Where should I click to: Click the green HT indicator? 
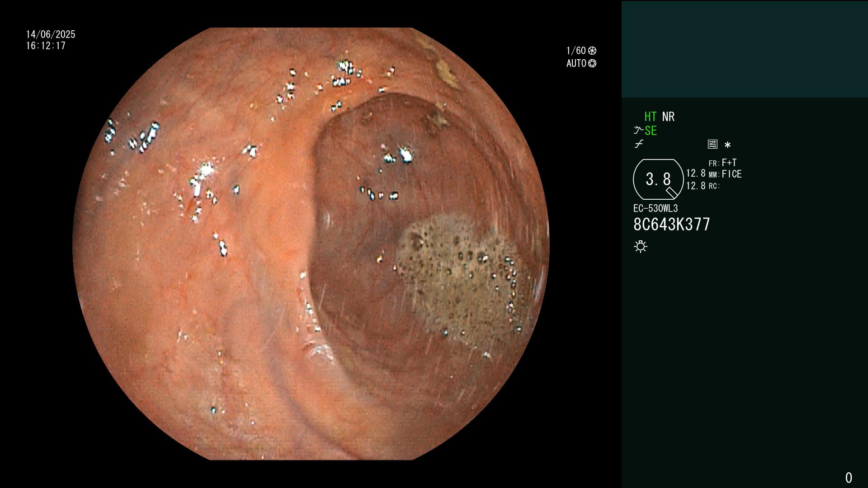coord(651,117)
